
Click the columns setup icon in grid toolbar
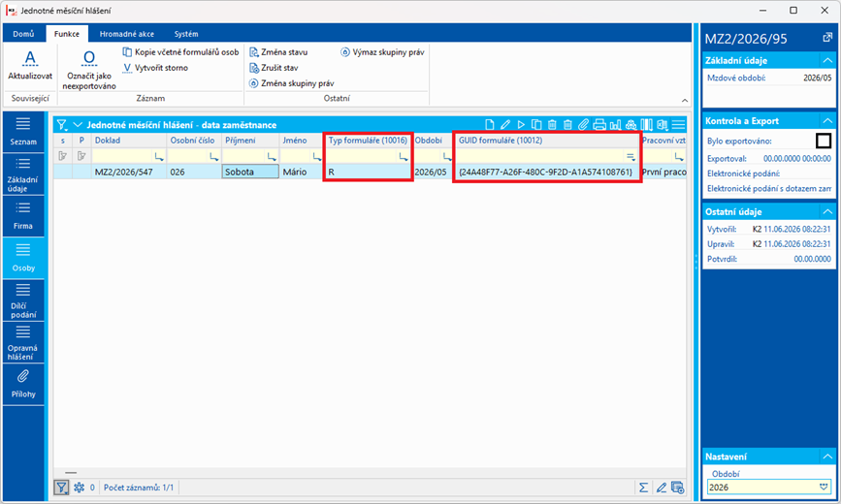pos(647,125)
